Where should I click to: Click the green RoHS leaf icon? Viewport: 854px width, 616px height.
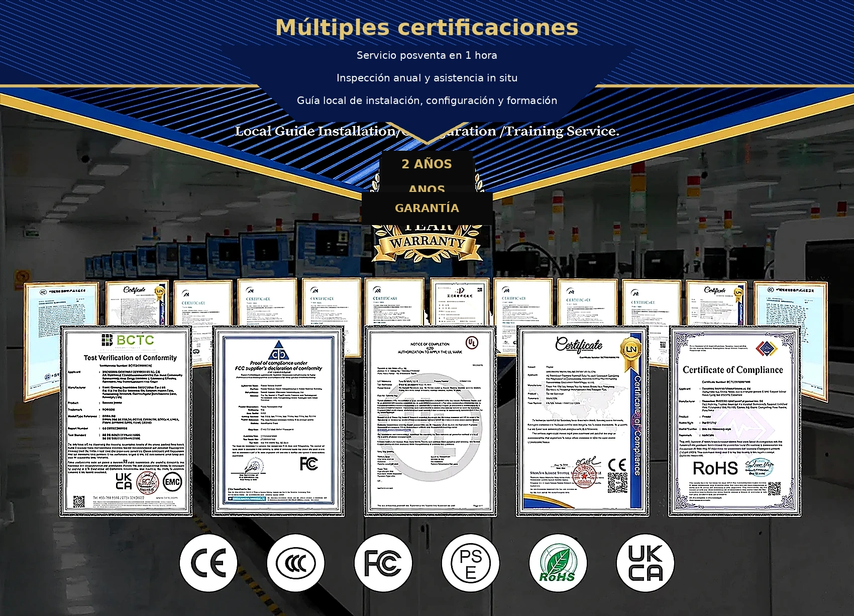(x=558, y=563)
